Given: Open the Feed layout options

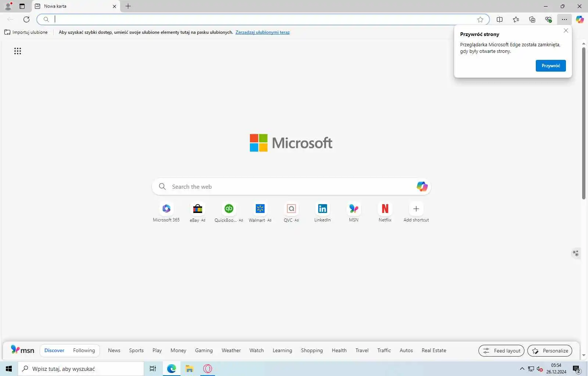Looking at the screenshot, I should (x=502, y=351).
